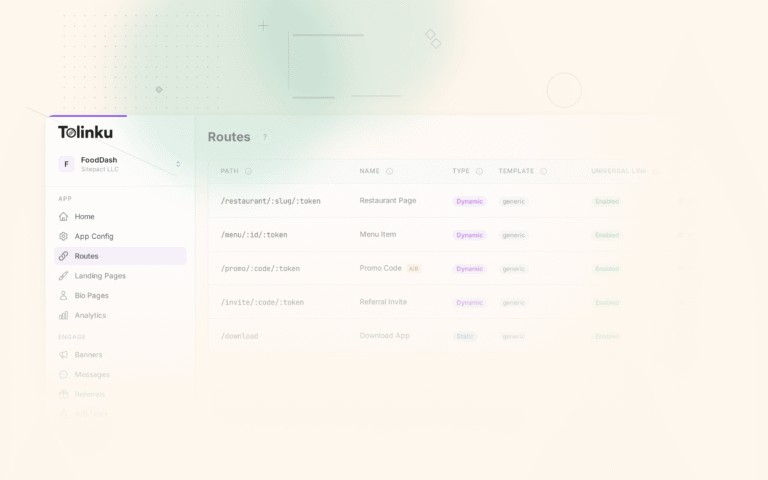Click Dynamic badge in Promo Code row

tap(469, 269)
